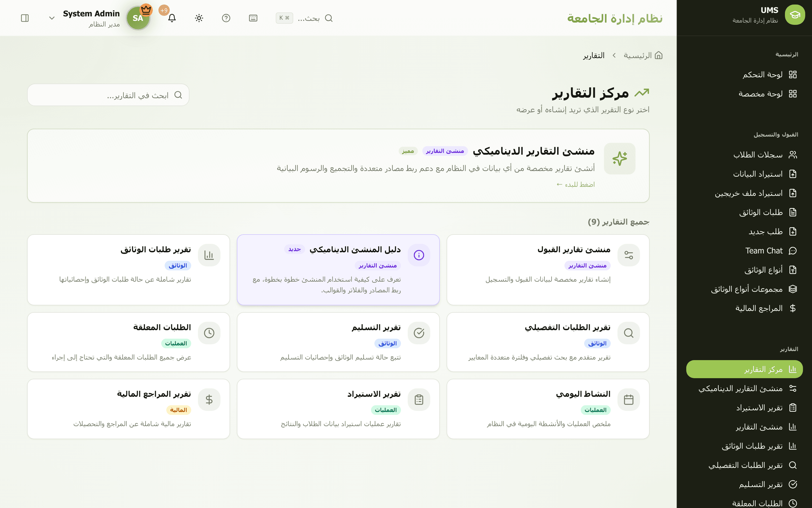Click the مجموعات أنواع الوثائق layers icon
This screenshot has width=812, height=508.
(x=793, y=289)
